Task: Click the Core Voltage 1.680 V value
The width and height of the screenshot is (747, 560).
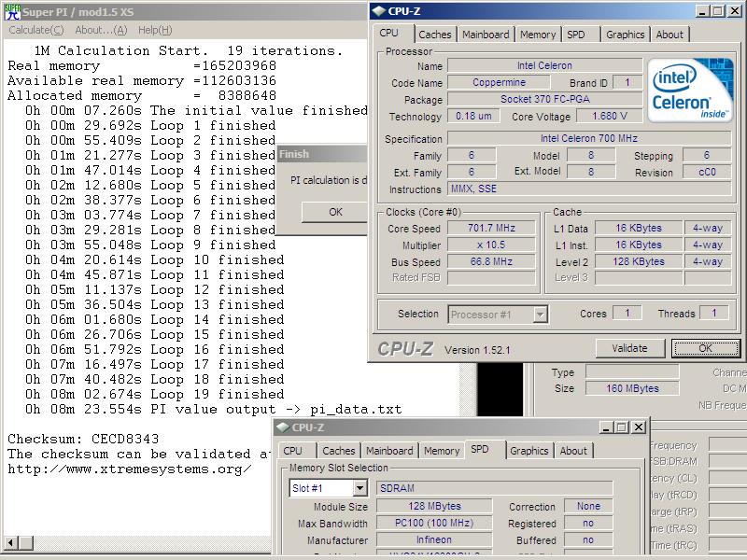Action: [610, 116]
